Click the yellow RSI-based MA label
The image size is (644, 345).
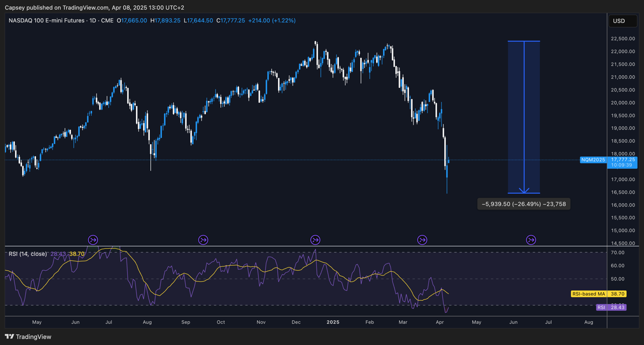coord(589,294)
